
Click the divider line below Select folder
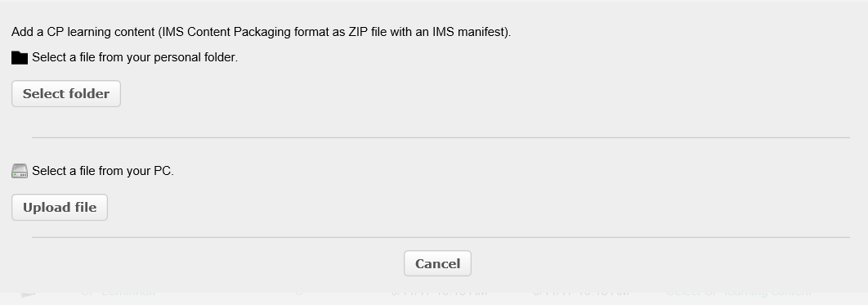441,137
